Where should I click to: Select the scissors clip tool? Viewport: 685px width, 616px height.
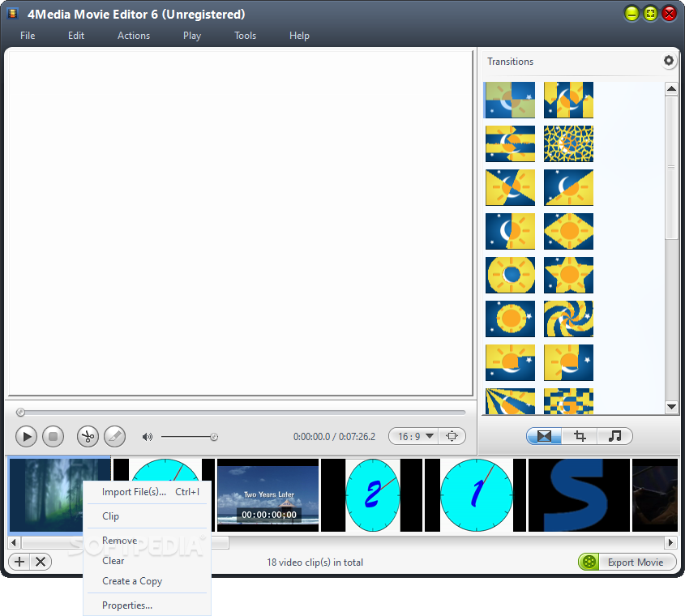[x=88, y=436]
